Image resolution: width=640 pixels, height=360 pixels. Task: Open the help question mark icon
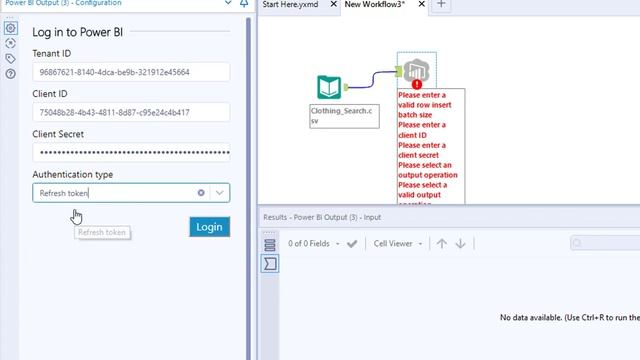click(11, 74)
